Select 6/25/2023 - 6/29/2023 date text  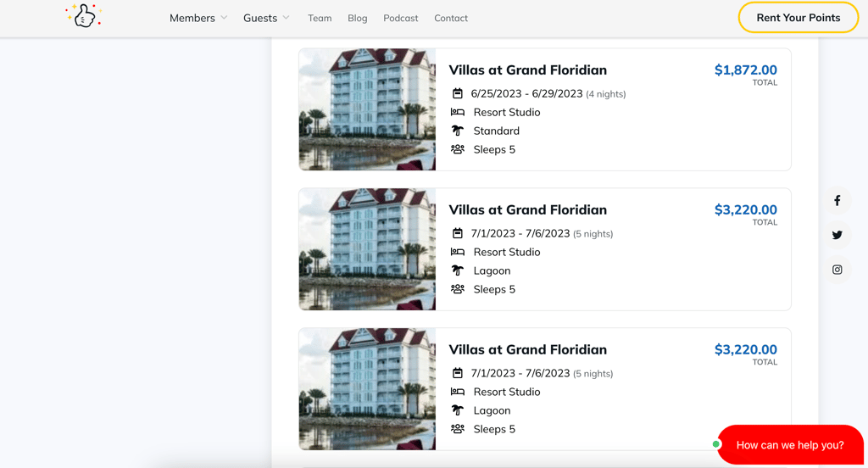click(x=526, y=93)
